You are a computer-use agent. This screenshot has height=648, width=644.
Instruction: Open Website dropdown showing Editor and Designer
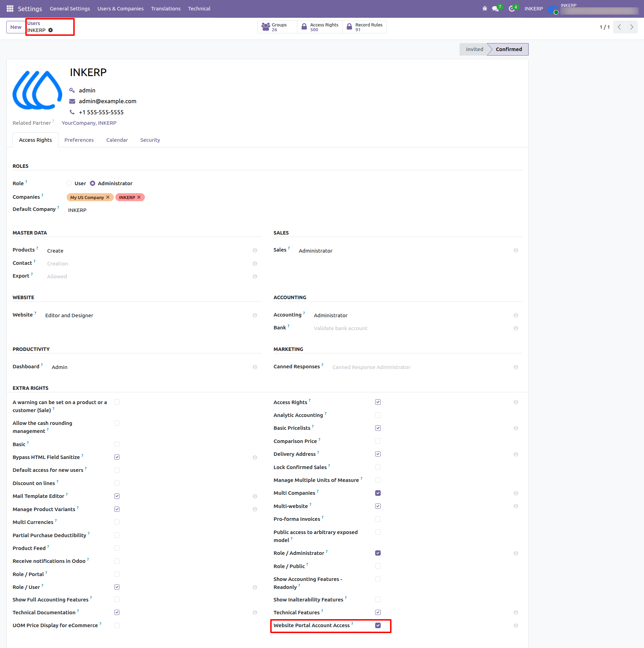pos(147,315)
